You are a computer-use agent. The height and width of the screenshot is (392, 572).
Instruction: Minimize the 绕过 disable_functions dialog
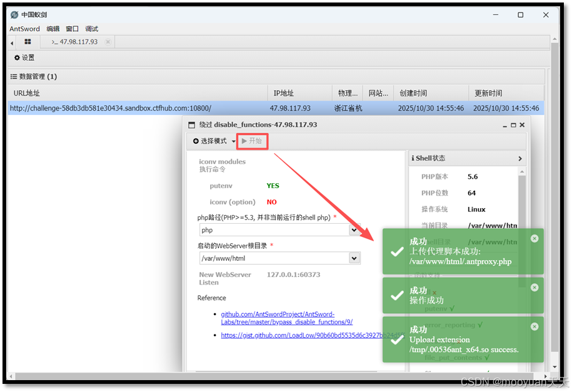[x=504, y=125]
